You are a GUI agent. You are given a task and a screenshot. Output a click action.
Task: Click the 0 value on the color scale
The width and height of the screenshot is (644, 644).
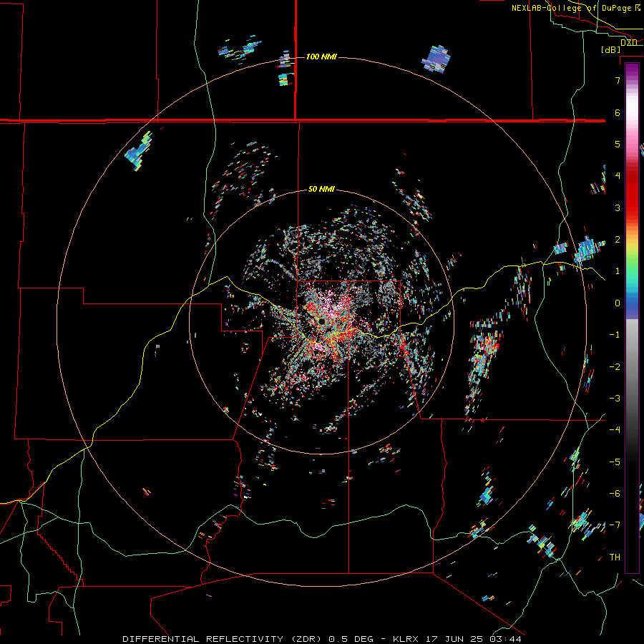[x=618, y=303]
